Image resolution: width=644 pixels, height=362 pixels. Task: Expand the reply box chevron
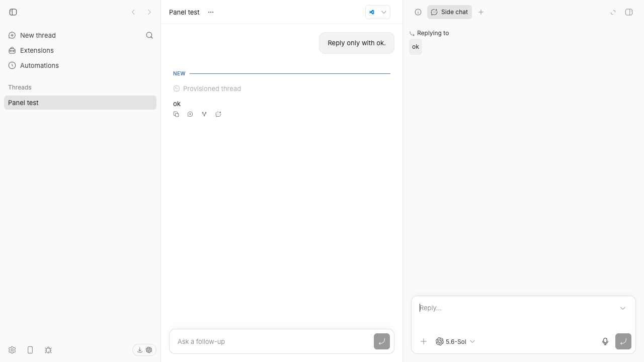[623, 308]
